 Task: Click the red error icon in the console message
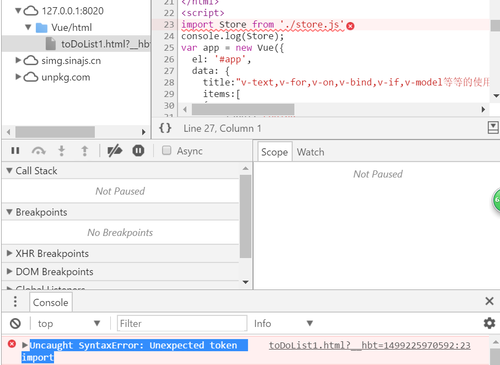(x=12, y=344)
